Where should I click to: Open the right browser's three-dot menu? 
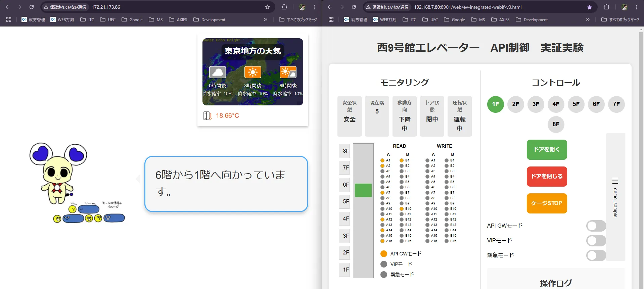637,7
